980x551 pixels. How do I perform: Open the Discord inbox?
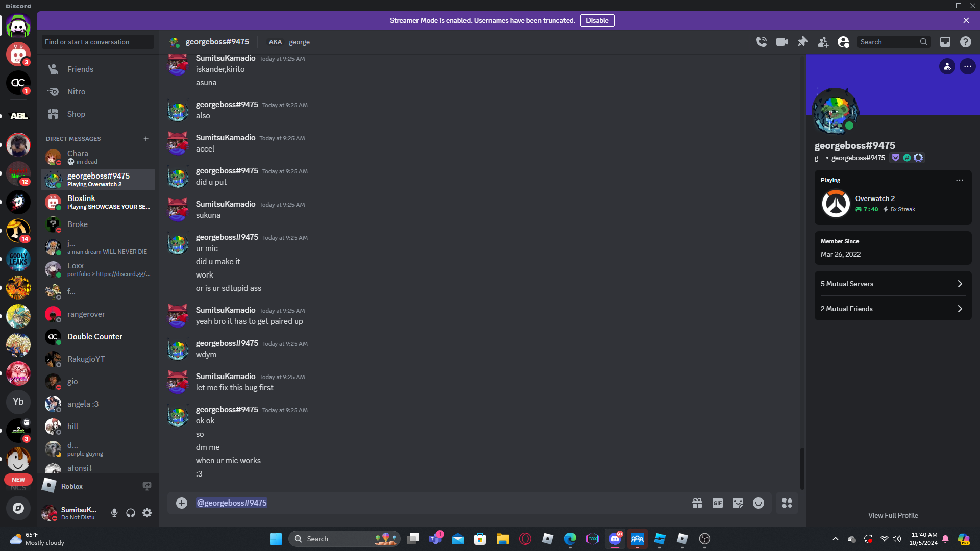click(945, 42)
